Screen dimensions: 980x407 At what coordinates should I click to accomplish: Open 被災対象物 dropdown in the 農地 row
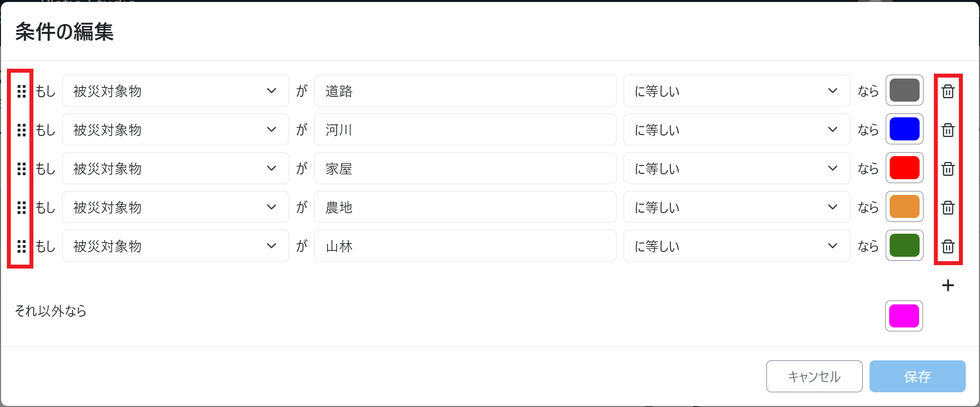pos(176,207)
